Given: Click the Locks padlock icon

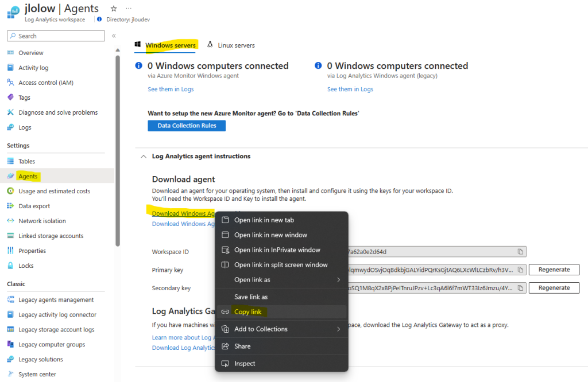Looking at the screenshot, I should 10,266.
